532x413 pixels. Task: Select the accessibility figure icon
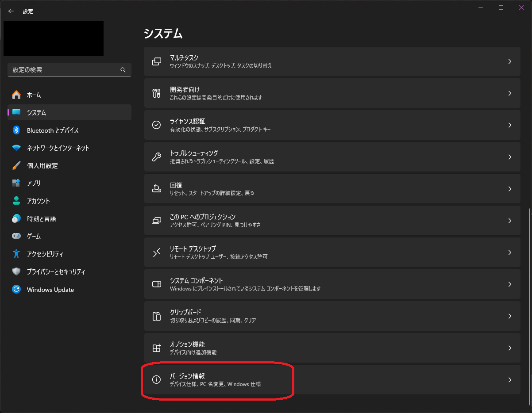point(16,254)
